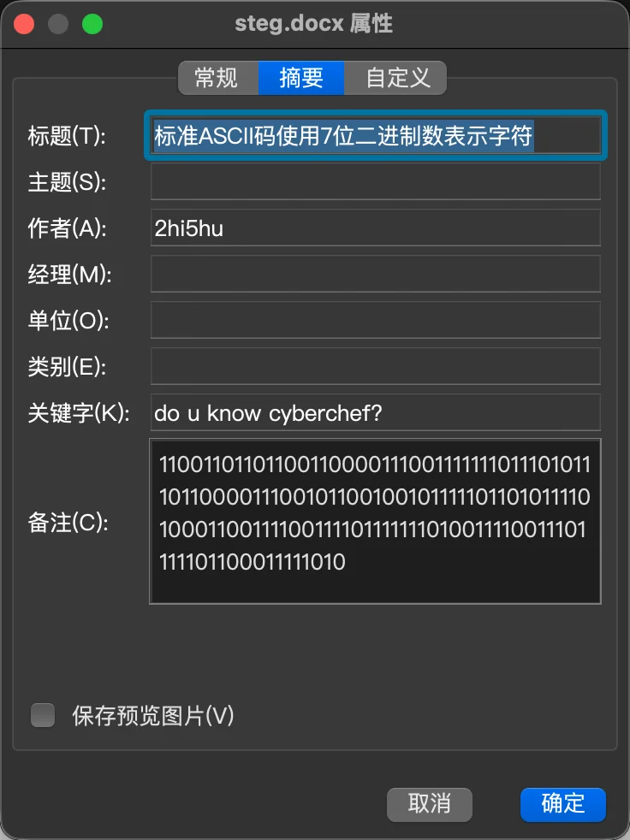Click the gray minimize window button
This screenshot has width=630, height=840.
tap(58, 24)
